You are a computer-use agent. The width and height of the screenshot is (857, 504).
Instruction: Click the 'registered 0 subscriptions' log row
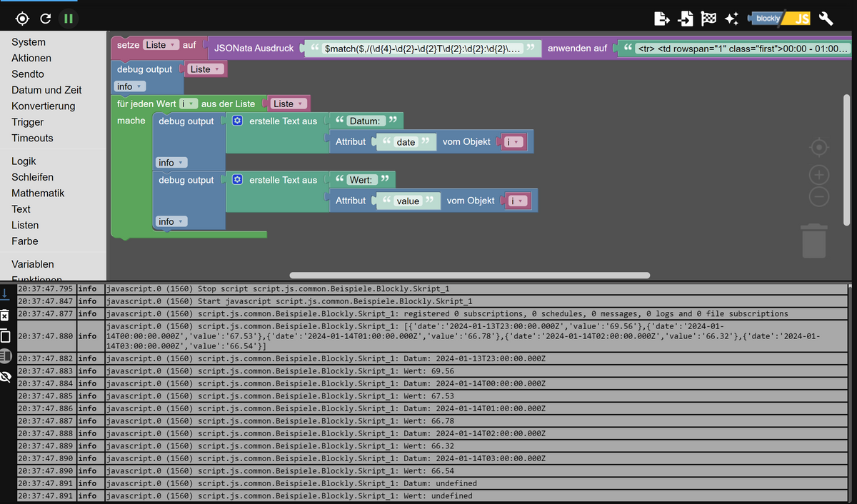(433, 313)
